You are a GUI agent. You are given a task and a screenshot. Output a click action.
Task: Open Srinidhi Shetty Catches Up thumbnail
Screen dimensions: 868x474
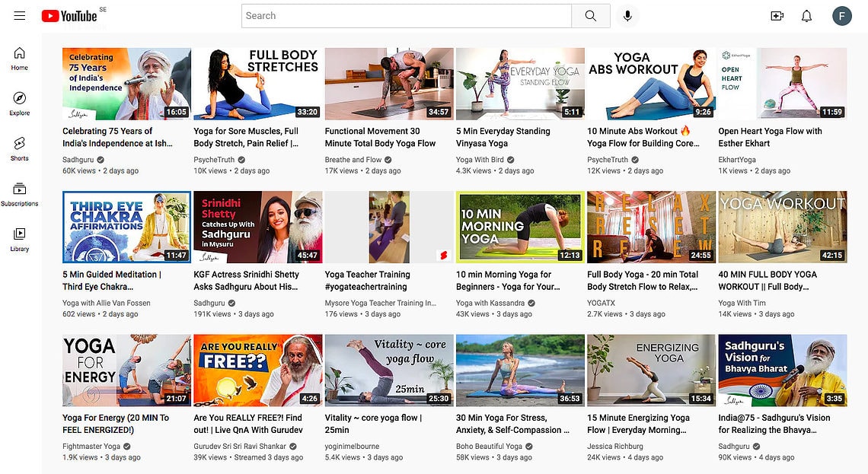coord(258,227)
